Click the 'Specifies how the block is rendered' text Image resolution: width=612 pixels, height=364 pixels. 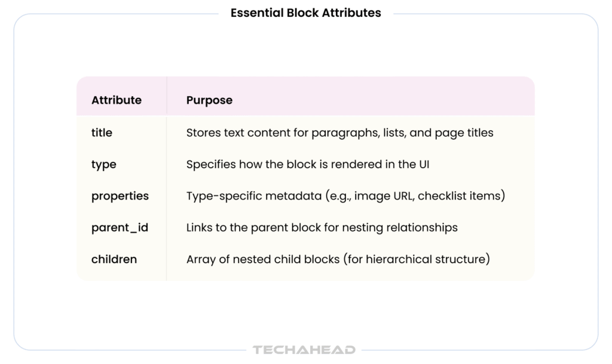click(308, 164)
